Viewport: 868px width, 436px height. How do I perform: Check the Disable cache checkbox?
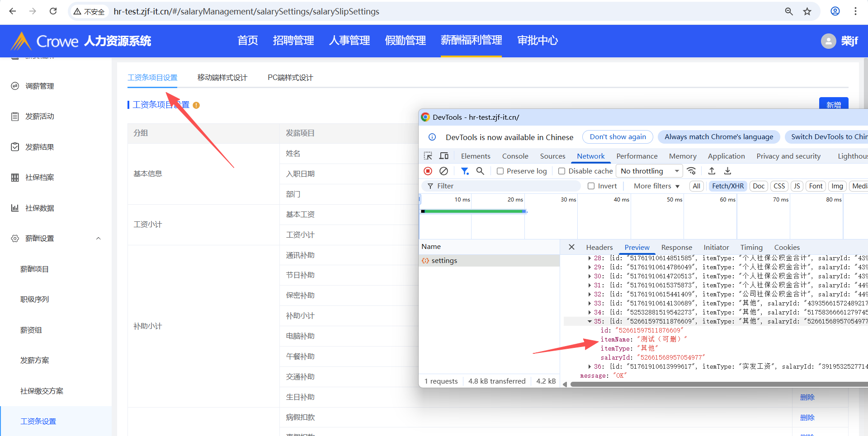coord(561,171)
